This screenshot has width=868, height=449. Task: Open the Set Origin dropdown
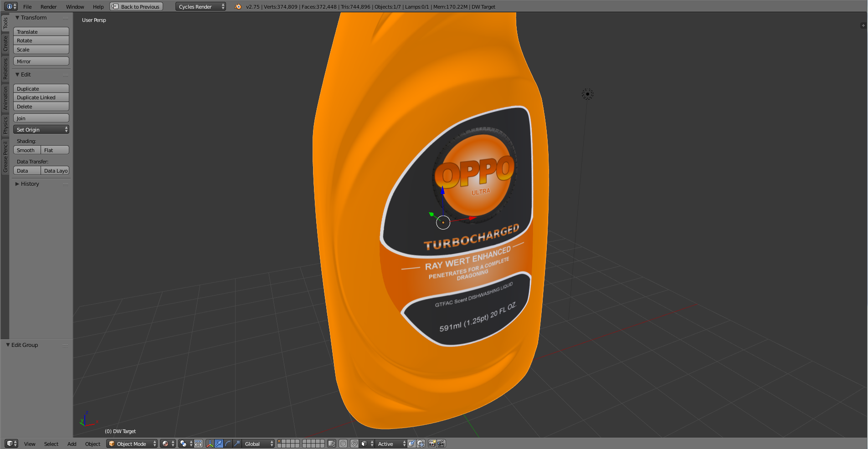[x=41, y=130]
